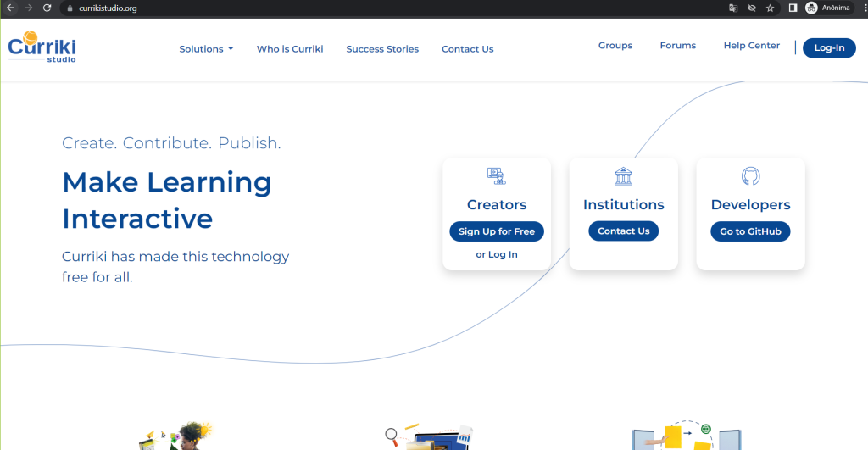This screenshot has height=450, width=868.
Task: Toggle the browser side panel icon
Action: pos(793,8)
